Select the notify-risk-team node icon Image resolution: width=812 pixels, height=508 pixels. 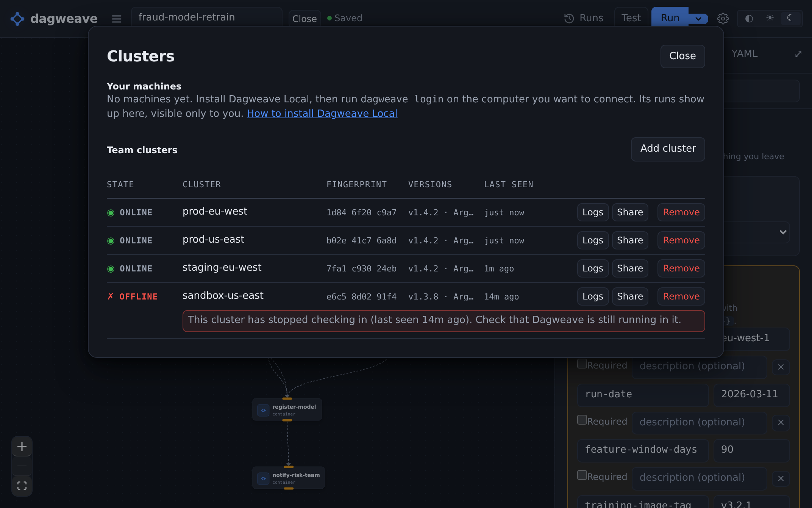[263, 478]
